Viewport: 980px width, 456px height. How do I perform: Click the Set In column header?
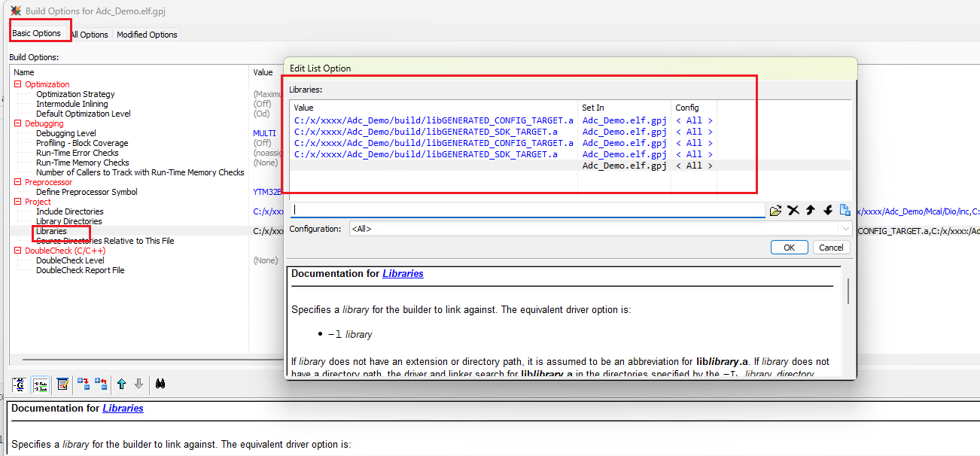pos(625,108)
